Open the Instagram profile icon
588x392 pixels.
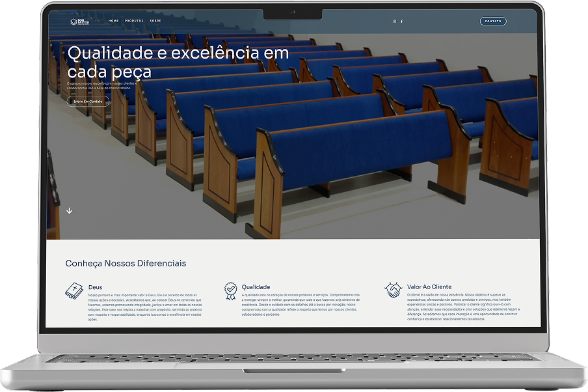click(394, 21)
